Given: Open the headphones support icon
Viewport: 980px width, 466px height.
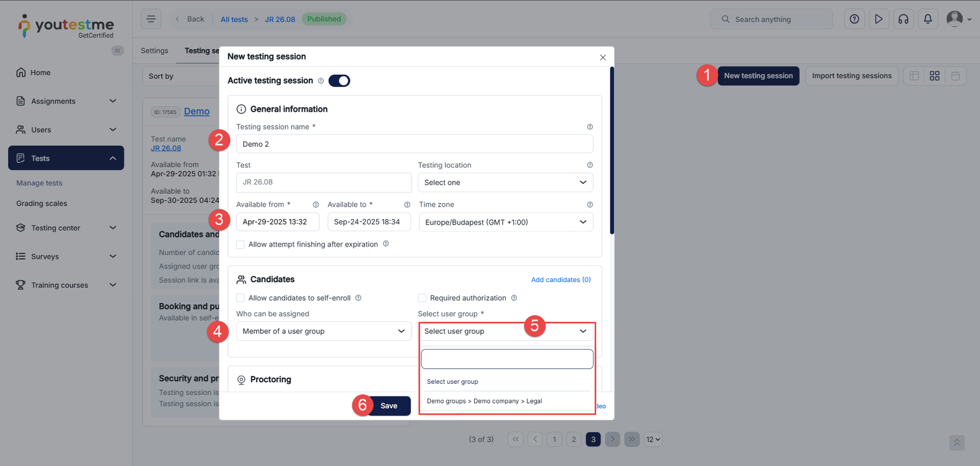Looking at the screenshot, I should pos(903,19).
